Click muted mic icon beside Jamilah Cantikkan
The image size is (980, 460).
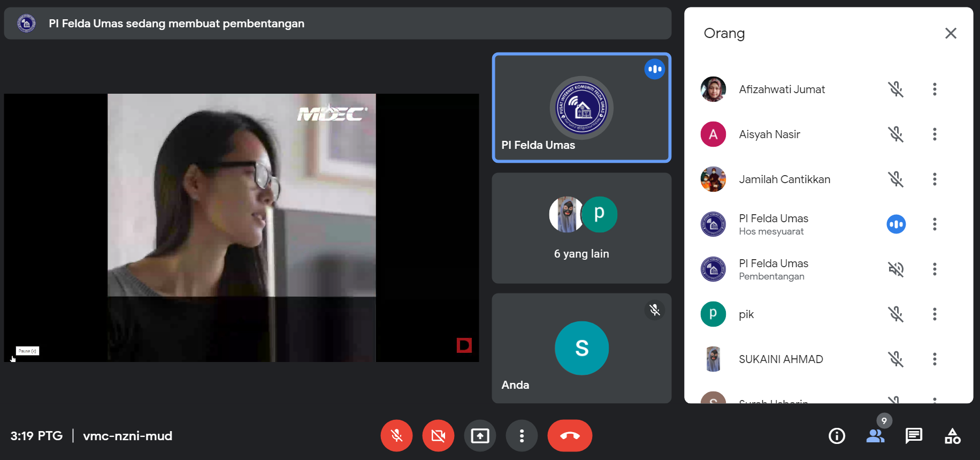[896, 179]
